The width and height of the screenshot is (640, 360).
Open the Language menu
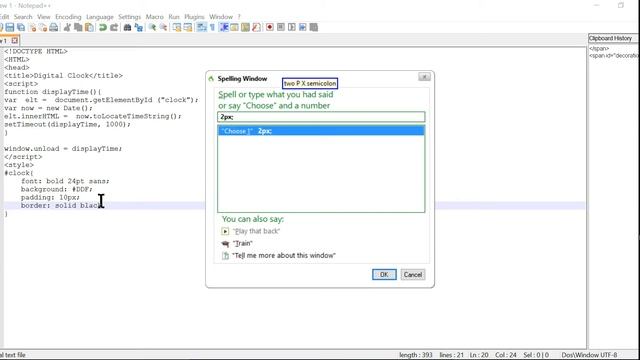point(100,17)
